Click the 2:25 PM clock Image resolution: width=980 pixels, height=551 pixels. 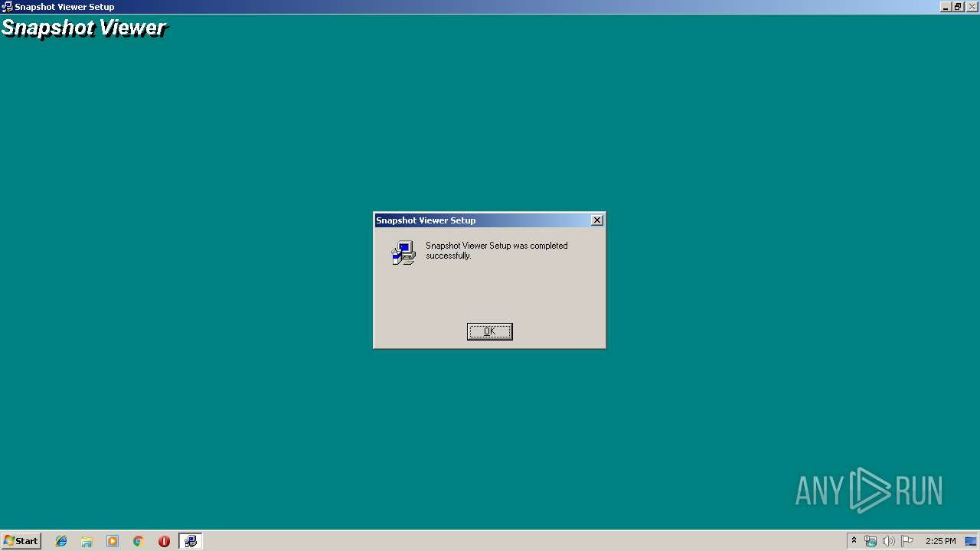coord(940,541)
